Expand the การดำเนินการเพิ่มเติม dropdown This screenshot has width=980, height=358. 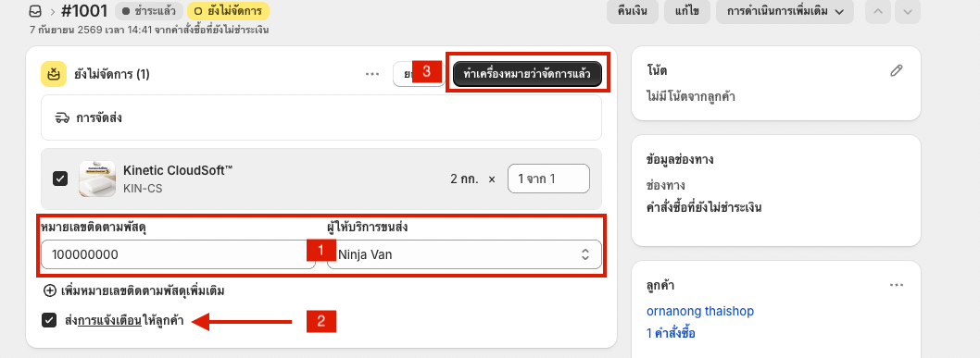(785, 11)
